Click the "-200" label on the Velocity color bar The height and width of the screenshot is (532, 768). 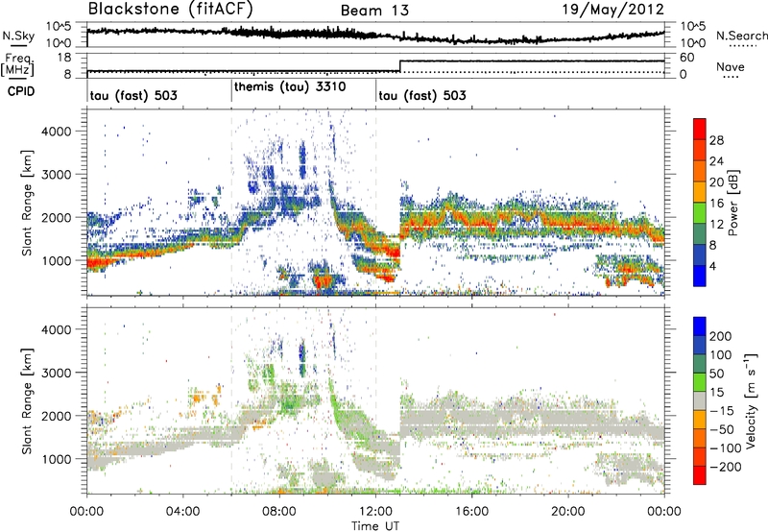click(726, 467)
